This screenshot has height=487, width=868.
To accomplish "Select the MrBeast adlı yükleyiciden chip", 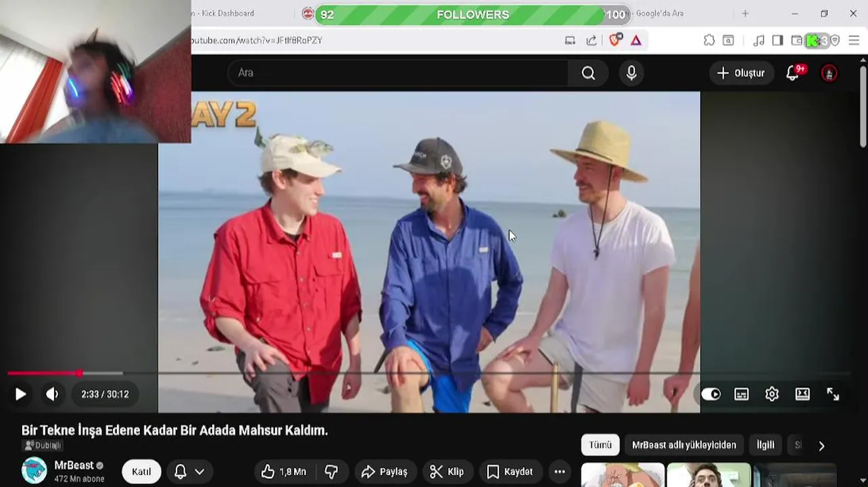I will (684, 445).
